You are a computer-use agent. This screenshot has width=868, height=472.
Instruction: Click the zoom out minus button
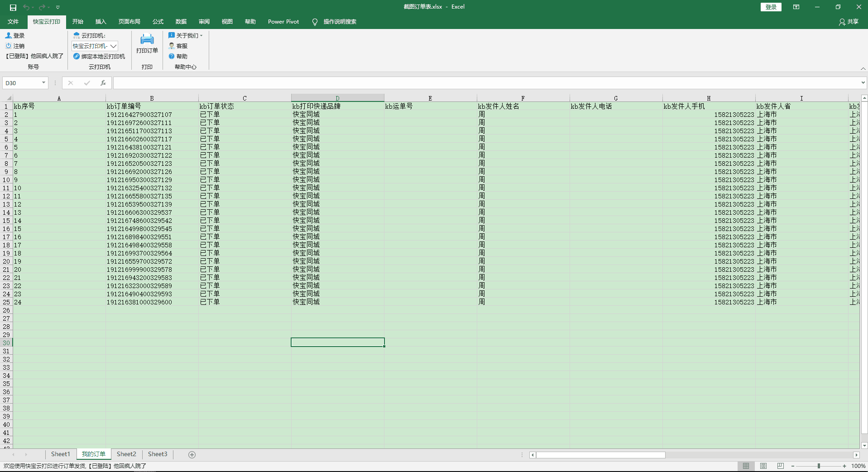pos(793,466)
